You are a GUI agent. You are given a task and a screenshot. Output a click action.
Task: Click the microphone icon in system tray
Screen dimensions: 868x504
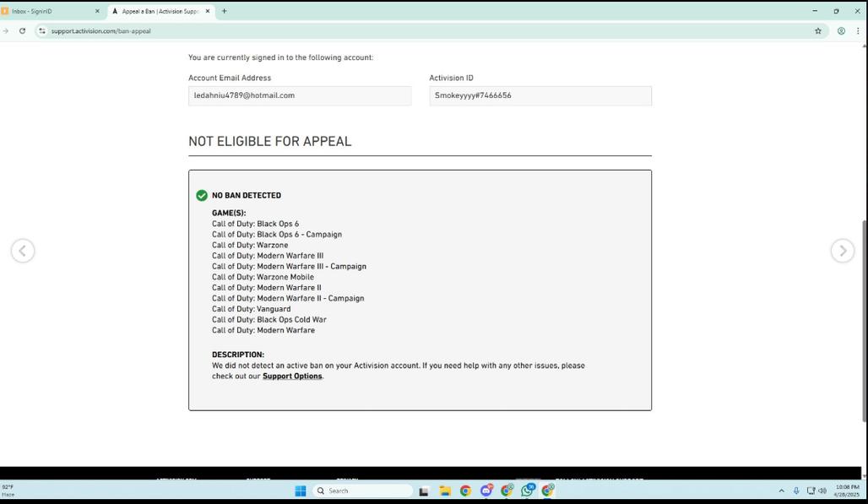[x=796, y=490]
